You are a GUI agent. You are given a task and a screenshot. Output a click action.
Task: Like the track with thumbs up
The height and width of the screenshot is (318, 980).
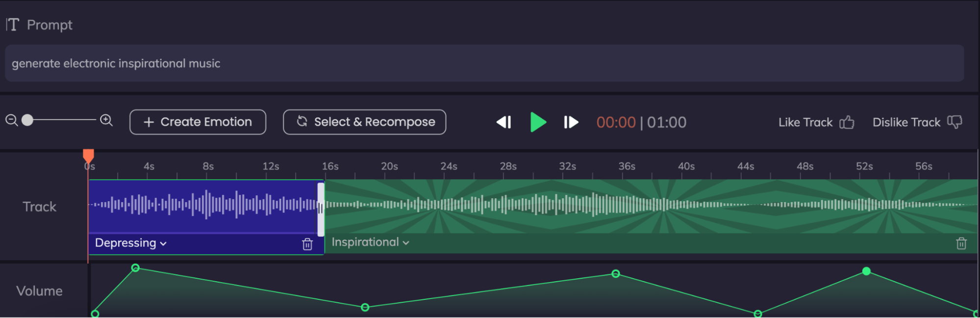tap(847, 122)
